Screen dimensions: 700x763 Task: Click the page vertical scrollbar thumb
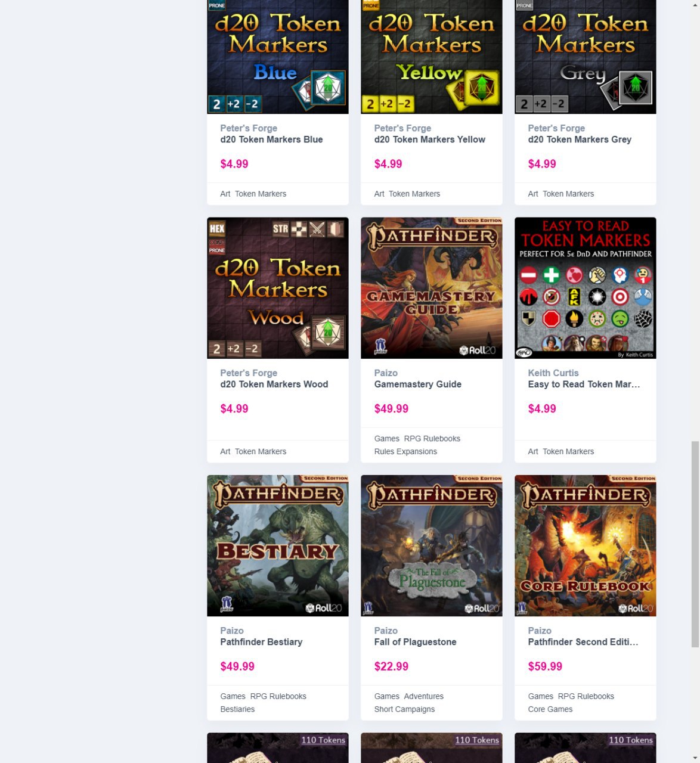pos(695,544)
